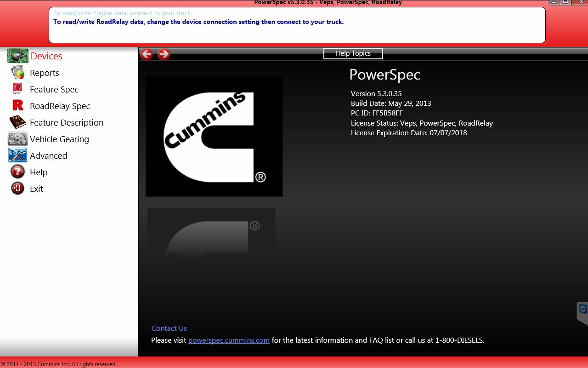
Task: Click the Reports chart icon
Action: pos(18,73)
